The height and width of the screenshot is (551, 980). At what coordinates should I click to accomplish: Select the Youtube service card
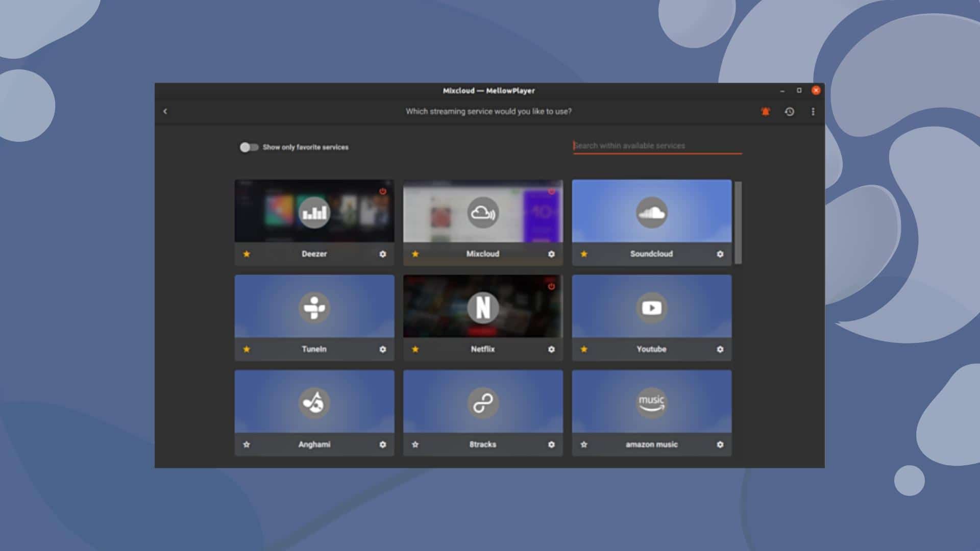(x=652, y=317)
